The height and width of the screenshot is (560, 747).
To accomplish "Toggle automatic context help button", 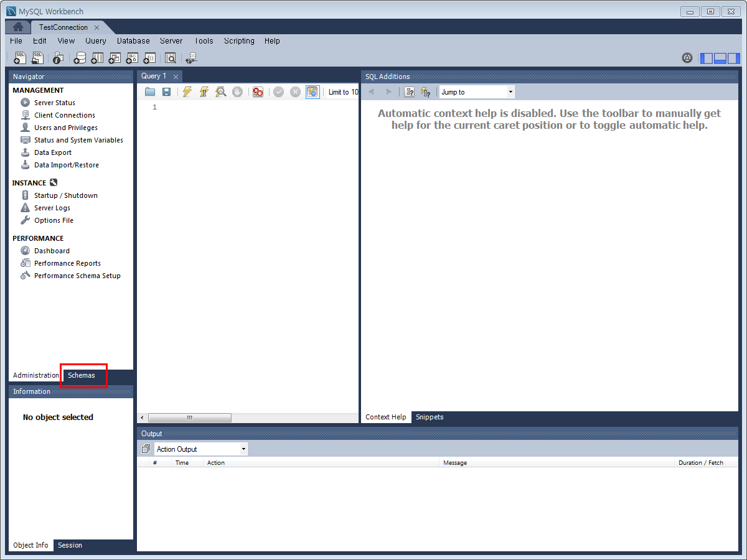I will (x=426, y=92).
